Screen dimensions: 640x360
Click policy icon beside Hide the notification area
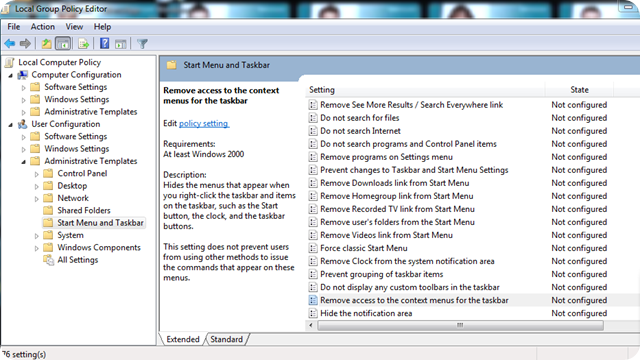coord(313,313)
